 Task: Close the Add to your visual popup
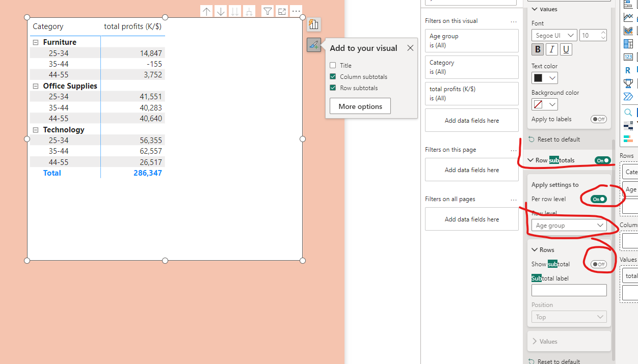tap(410, 48)
